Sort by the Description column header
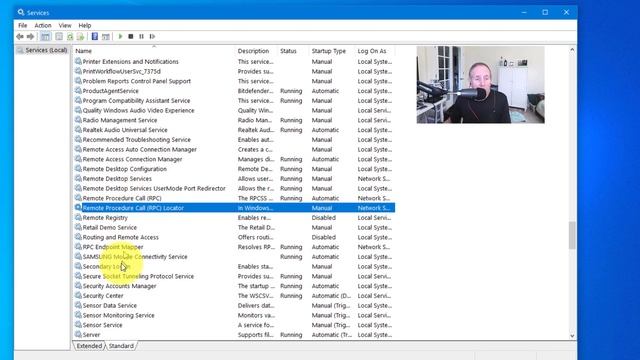Image resolution: width=640 pixels, height=360 pixels. click(x=257, y=51)
